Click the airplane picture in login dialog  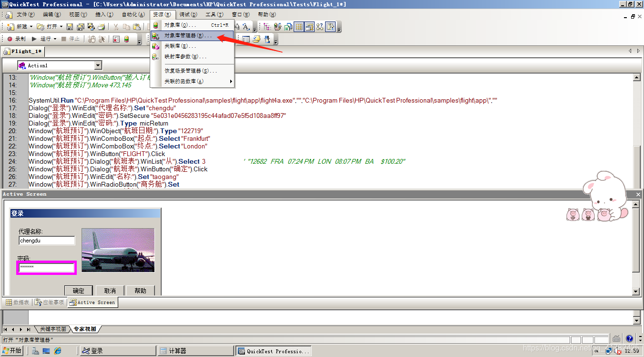click(118, 250)
